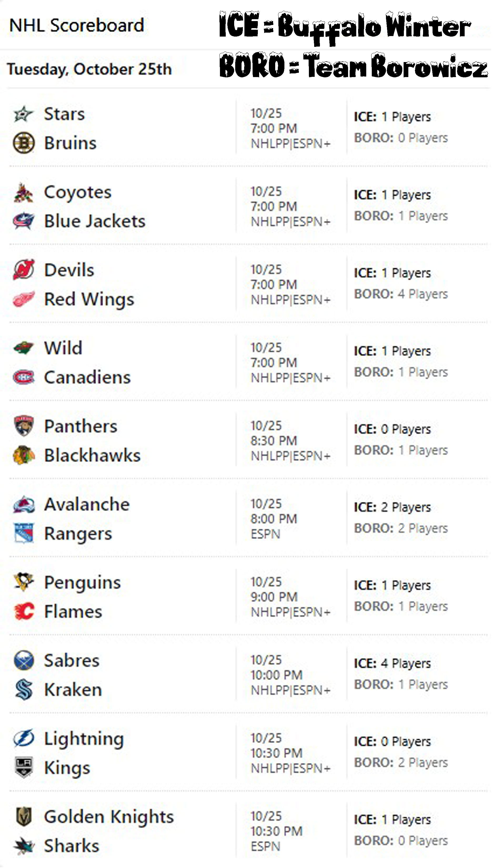The width and height of the screenshot is (502, 868).
Task: Click the Devils game 7:00 PM time
Action: pos(274,285)
